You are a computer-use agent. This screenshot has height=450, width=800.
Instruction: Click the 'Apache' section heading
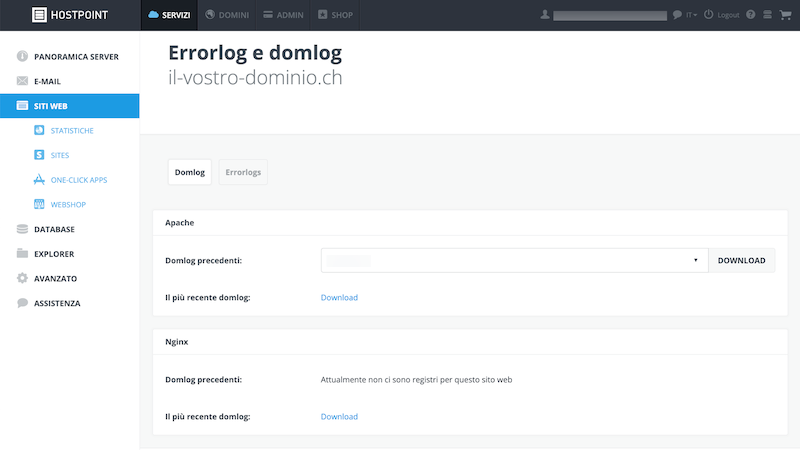(180, 222)
